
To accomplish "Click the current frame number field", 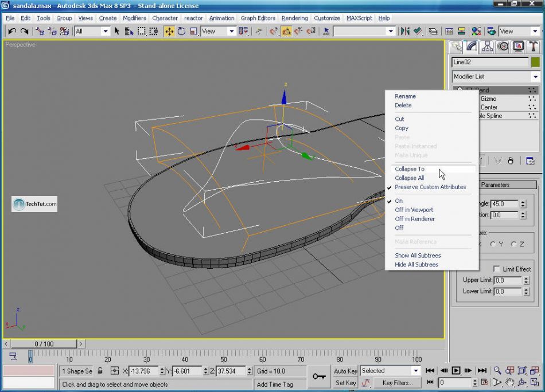I will [454, 383].
